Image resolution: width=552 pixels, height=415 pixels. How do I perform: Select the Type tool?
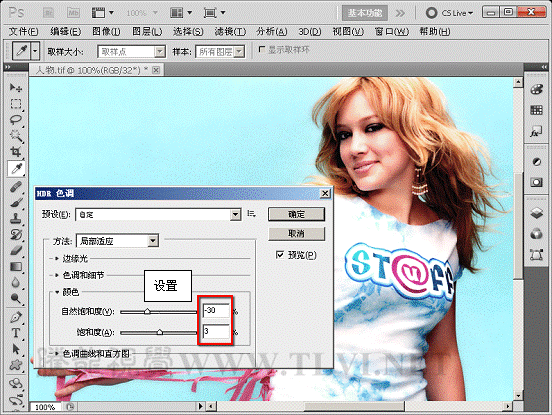[16, 333]
